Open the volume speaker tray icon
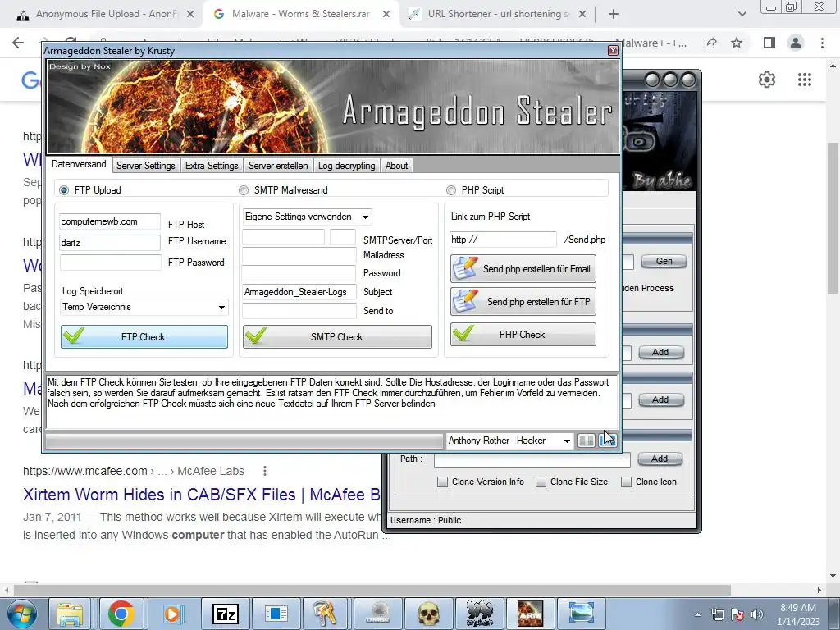Image resolution: width=840 pixels, height=630 pixels. point(757,614)
